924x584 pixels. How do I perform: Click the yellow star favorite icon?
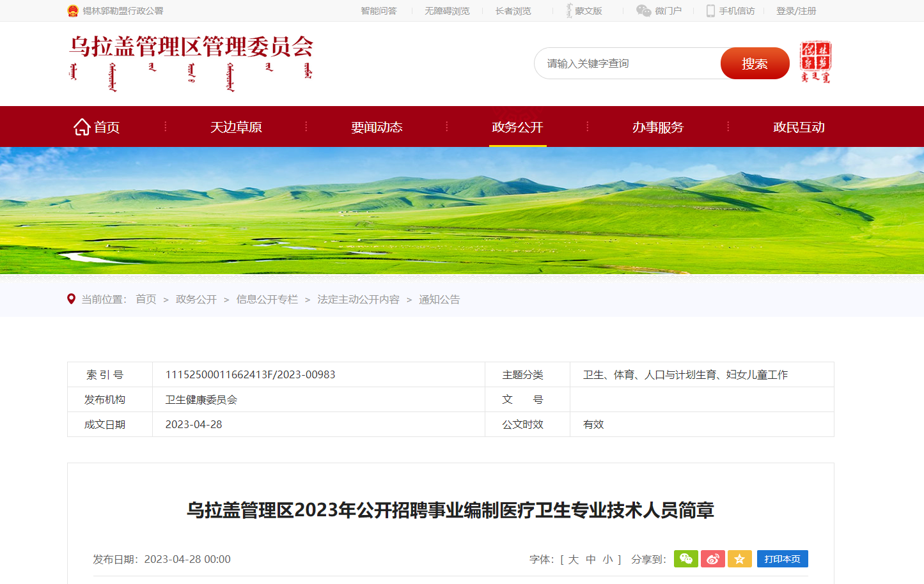coord(740,559)
